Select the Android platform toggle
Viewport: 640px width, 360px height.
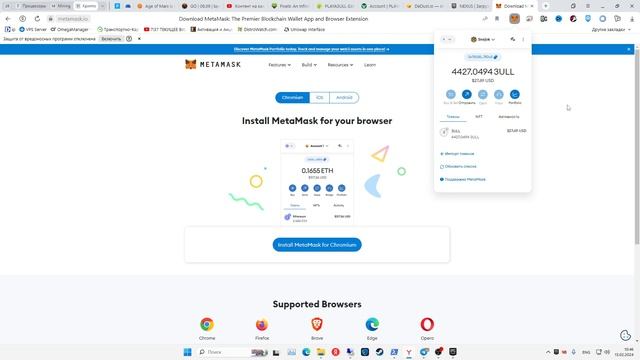pyautogui.click(x=344, y=98)
